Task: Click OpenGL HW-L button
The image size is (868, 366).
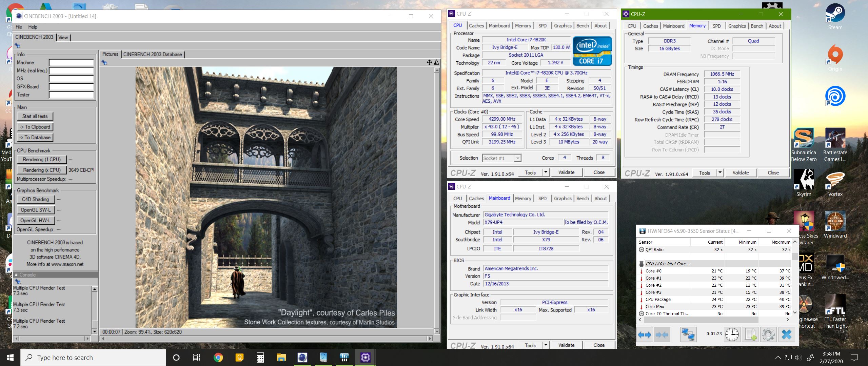Action: tap(36, 220)
